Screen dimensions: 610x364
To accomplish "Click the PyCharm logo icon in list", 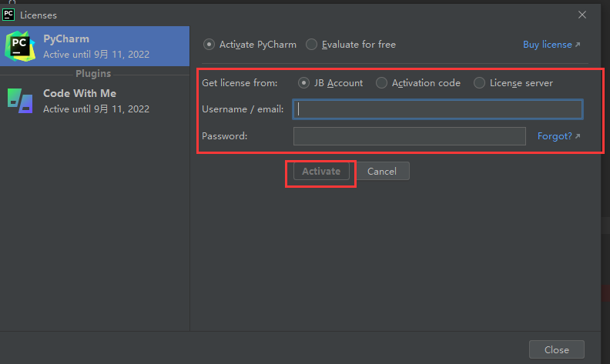I will tap(19, 46).
